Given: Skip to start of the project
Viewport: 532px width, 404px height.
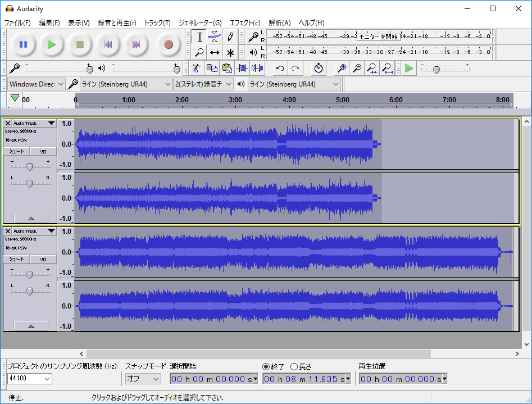Looking at the screenshot, I should click(108, 44).
